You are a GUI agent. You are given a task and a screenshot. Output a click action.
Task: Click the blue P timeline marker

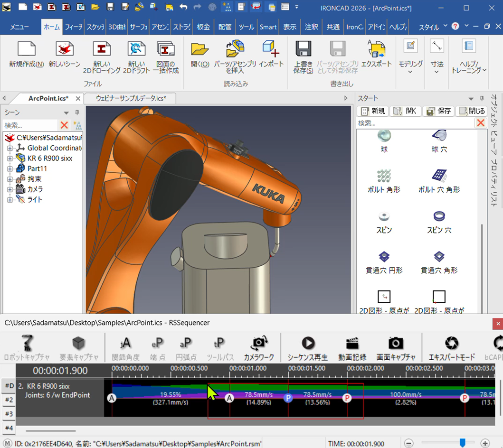[288, 398]
